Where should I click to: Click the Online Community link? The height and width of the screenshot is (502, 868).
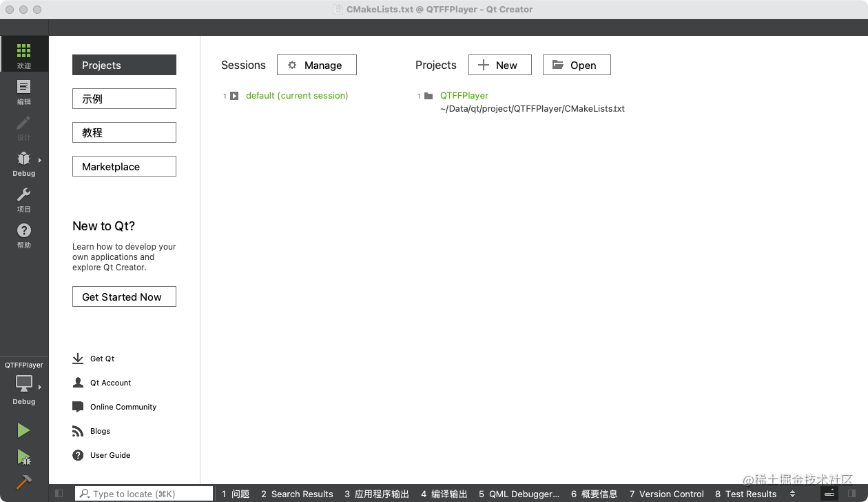(x=123, y=407)
